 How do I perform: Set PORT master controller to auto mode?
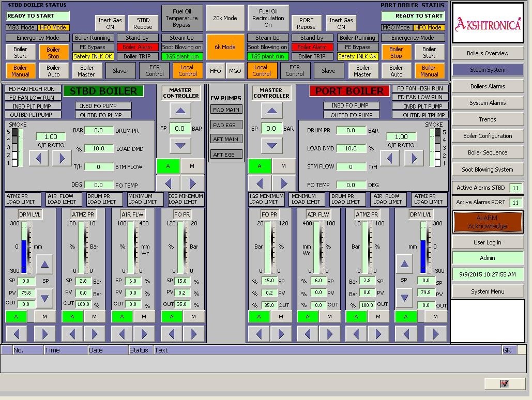[x=260, y=166]
